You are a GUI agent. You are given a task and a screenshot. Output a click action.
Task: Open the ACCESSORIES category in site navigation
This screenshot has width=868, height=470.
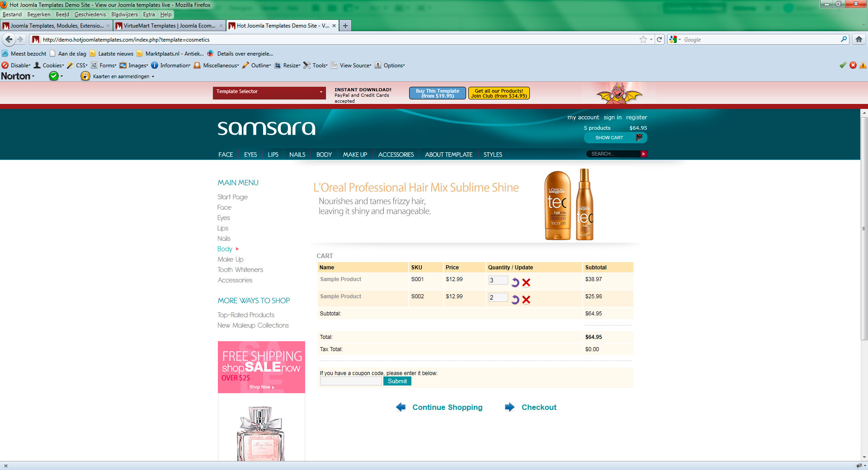(x=396, y=155)
